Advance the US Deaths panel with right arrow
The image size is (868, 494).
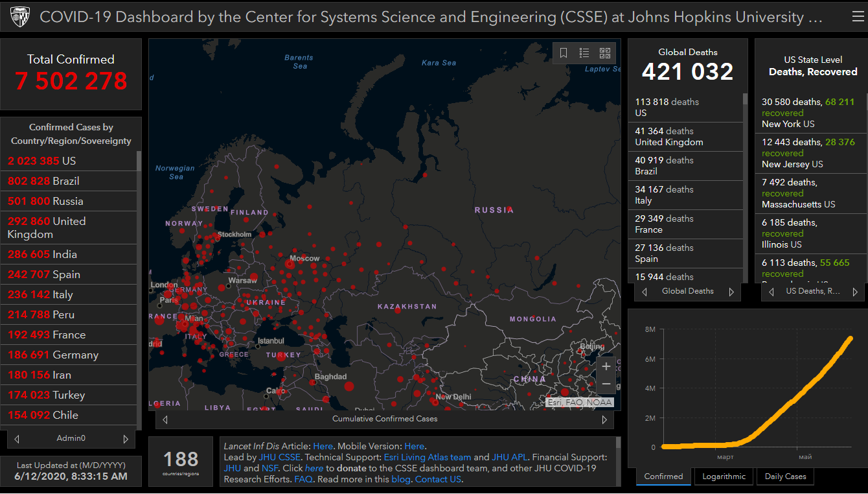854,292
